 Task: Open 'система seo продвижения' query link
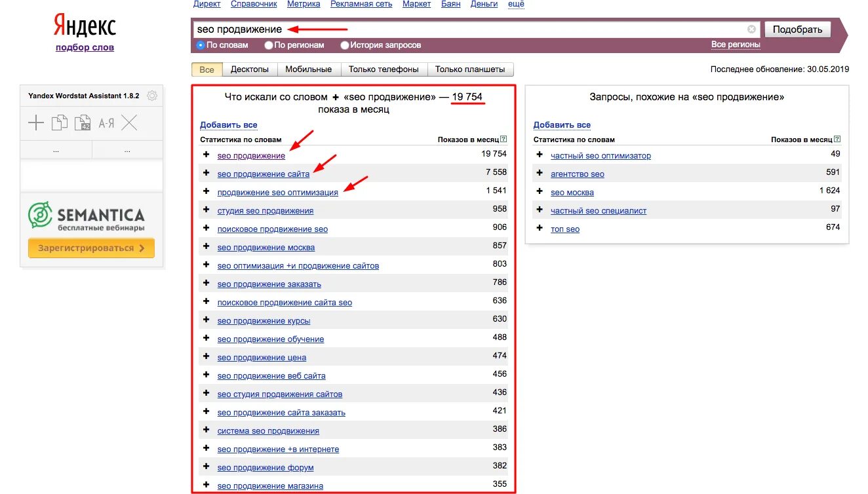tap(268, 431)
